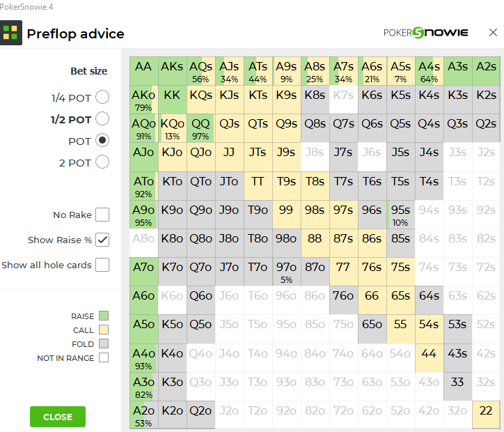Select the 1/4 POT bet size
Viewport: 504px width, 432px height.
click(102, 97)
